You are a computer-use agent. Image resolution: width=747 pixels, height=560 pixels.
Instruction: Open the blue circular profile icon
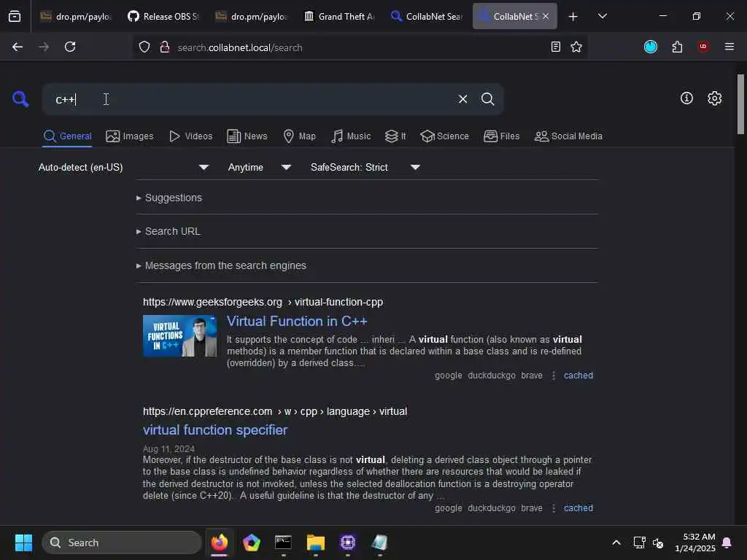650,47
